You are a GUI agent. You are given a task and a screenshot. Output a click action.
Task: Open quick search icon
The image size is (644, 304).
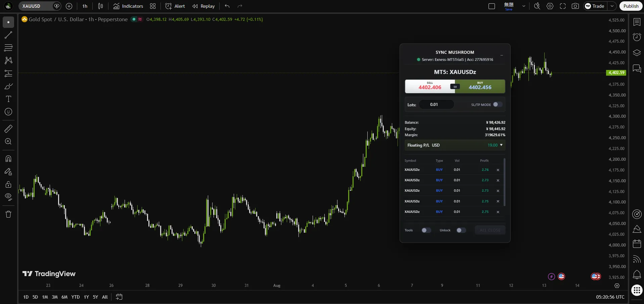[537, 6]
